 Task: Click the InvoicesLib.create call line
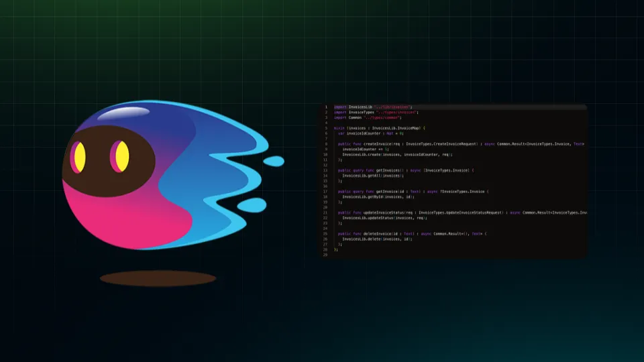tap(397, 155)
